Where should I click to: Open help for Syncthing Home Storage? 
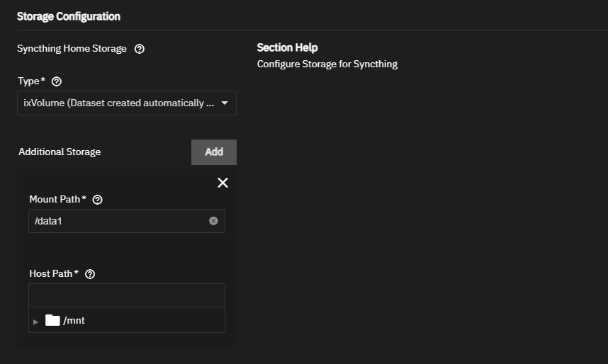click(139, 49)
